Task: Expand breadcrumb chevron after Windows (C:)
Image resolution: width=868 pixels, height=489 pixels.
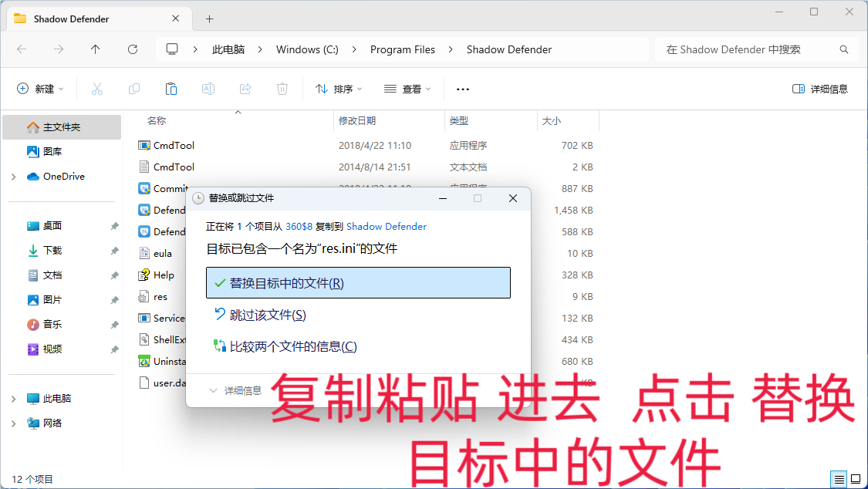Action: click(x=354, y=49)
